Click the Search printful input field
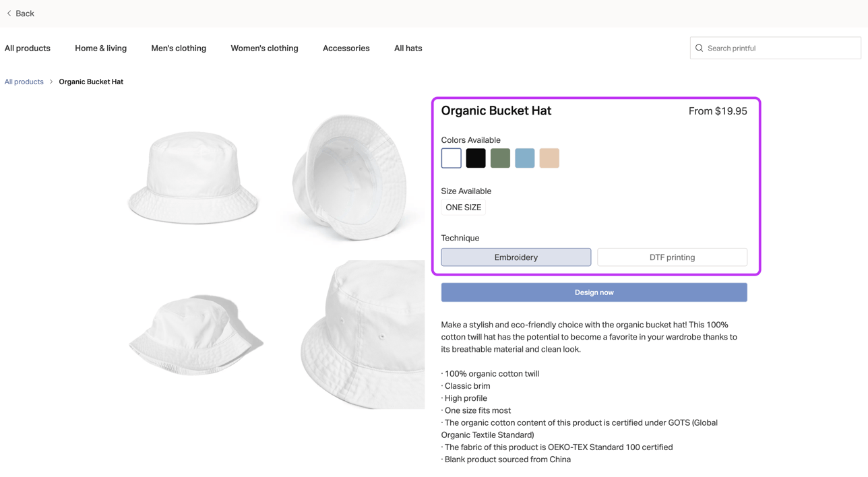868x477 pixels. (775, 49)
